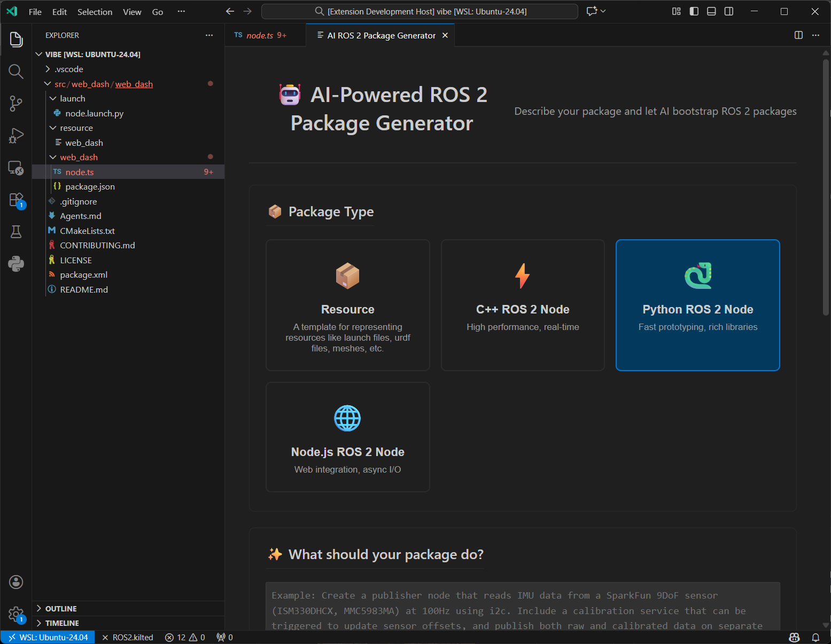Select the Node.js ROS 2 Node card

click(x=348, y=437)
